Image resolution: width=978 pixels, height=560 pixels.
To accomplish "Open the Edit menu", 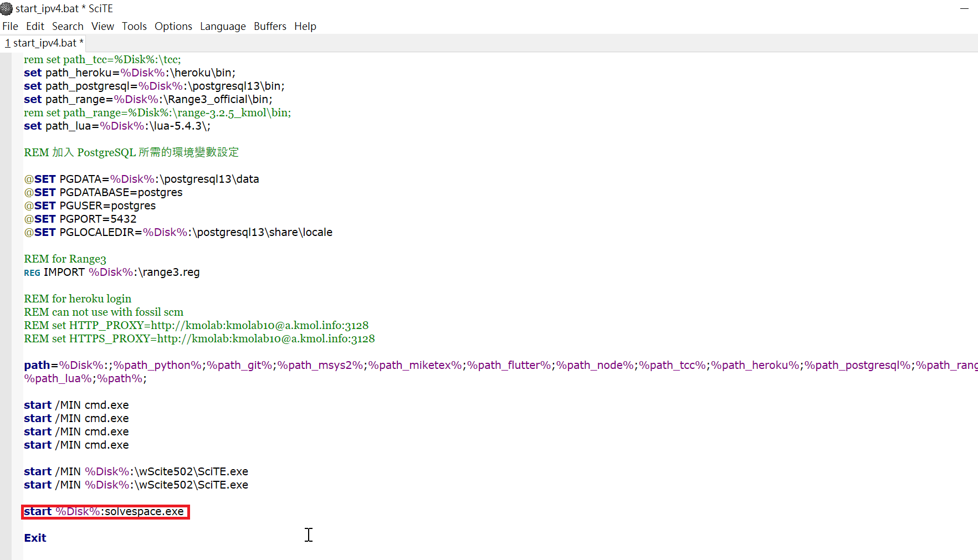I will click(x=35, y=26).
